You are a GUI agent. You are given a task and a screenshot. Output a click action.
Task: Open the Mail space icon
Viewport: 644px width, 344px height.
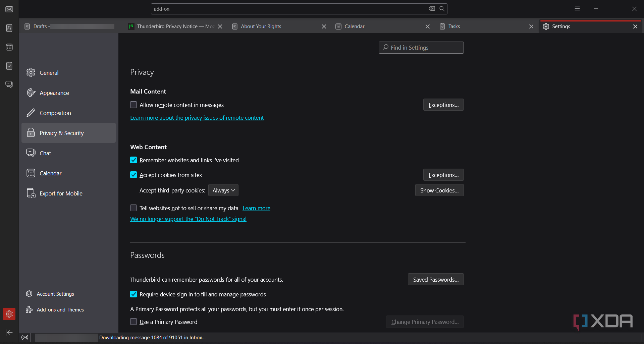[x=9, y=9]
